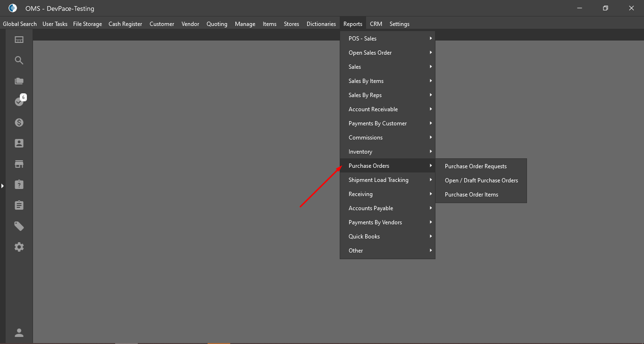
Task: Open the gear settings icon in sidebar
Action: point(19,247)
